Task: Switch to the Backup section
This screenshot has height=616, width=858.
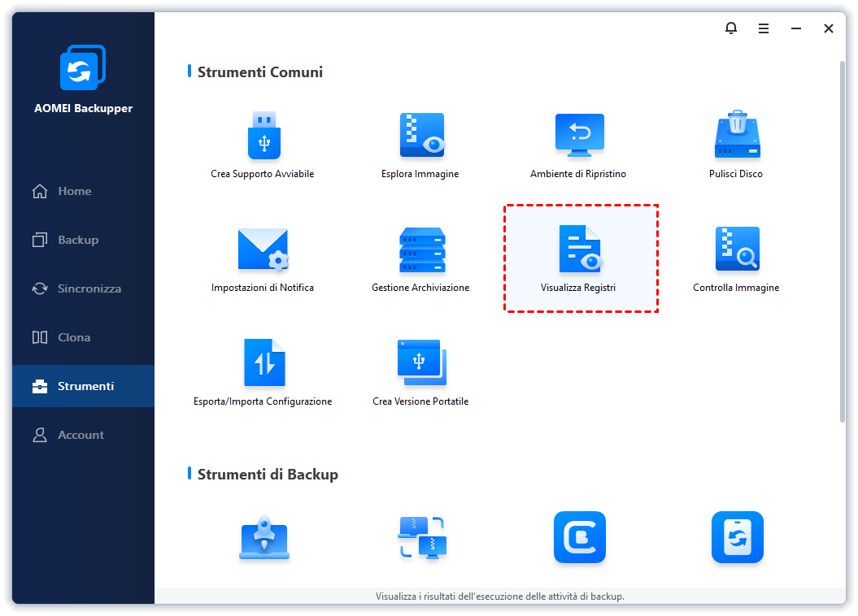Action: (83, 240)
